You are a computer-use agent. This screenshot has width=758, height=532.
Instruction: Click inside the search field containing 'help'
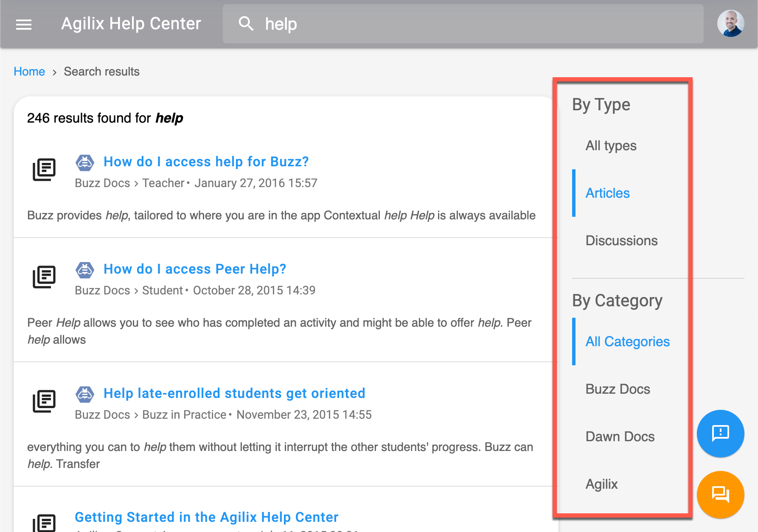tap(463, 24)
